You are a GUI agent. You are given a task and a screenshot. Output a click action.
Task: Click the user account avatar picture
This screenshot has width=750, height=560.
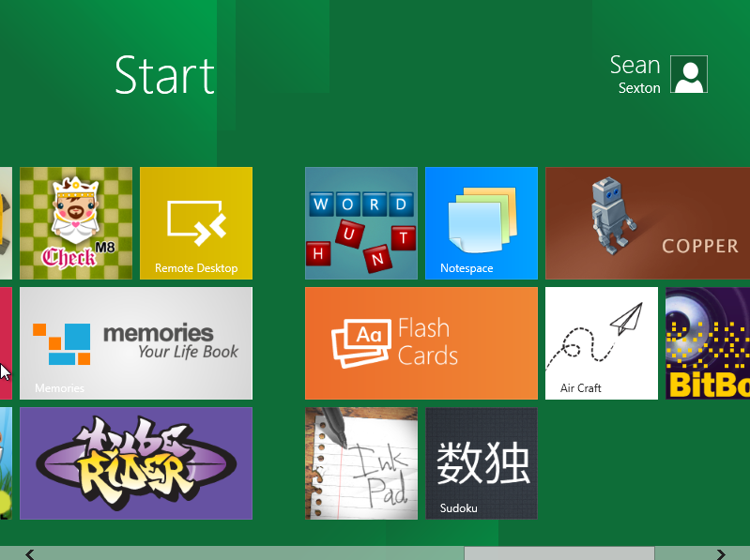pyautogui.click(x=690, y=75)
